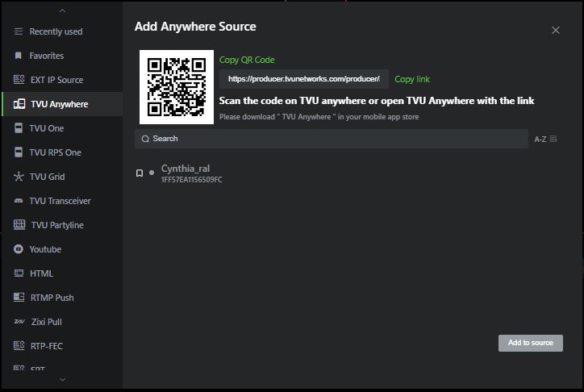The height and width of the screenshot is (392, 584).
Task: Open the Favorites category
Action: pyautogui.click(x=62, y=56)
